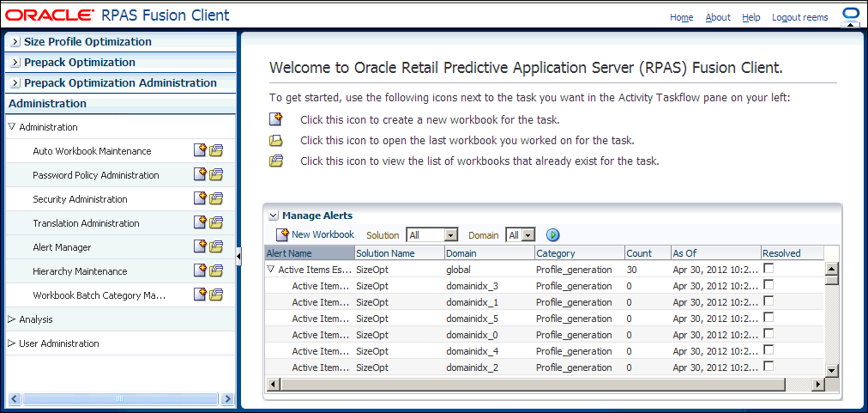Sort by Category column header
Viewport: 868px width, 413px height.
coord(580,252)
